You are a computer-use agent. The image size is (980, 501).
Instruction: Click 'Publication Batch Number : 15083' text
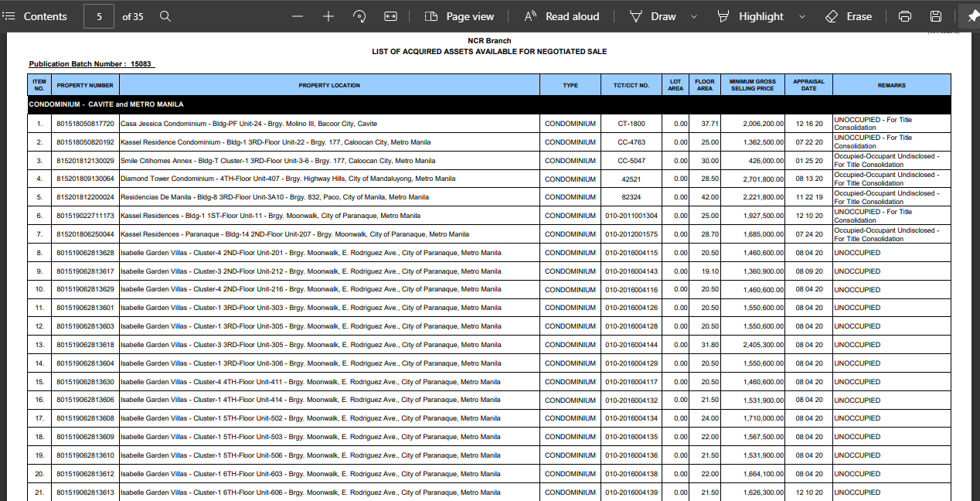(x=90, y=64)
